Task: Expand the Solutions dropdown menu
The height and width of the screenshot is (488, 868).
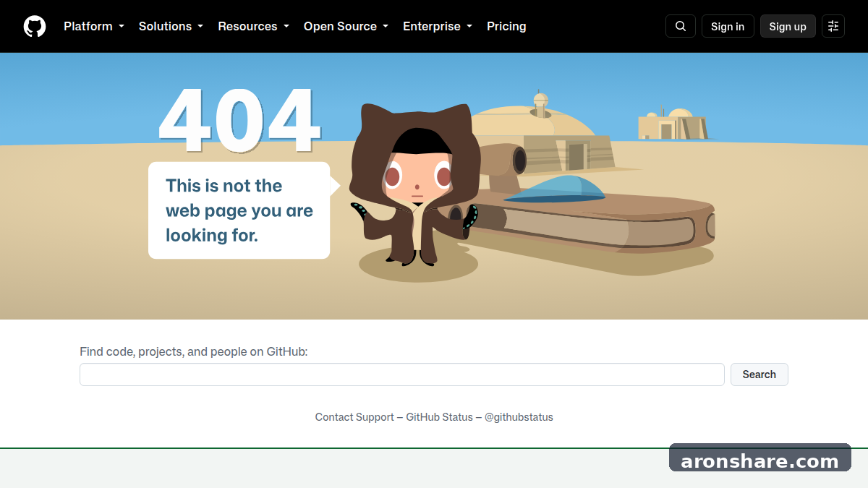Action: point(171,26)
